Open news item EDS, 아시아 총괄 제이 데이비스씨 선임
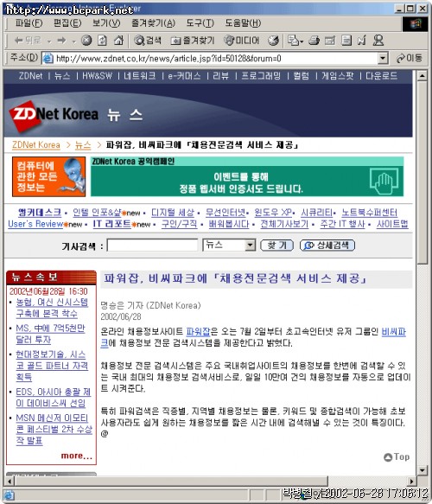Image resolution: width=432 pixels, height=504 pixels. coord(54,398)
